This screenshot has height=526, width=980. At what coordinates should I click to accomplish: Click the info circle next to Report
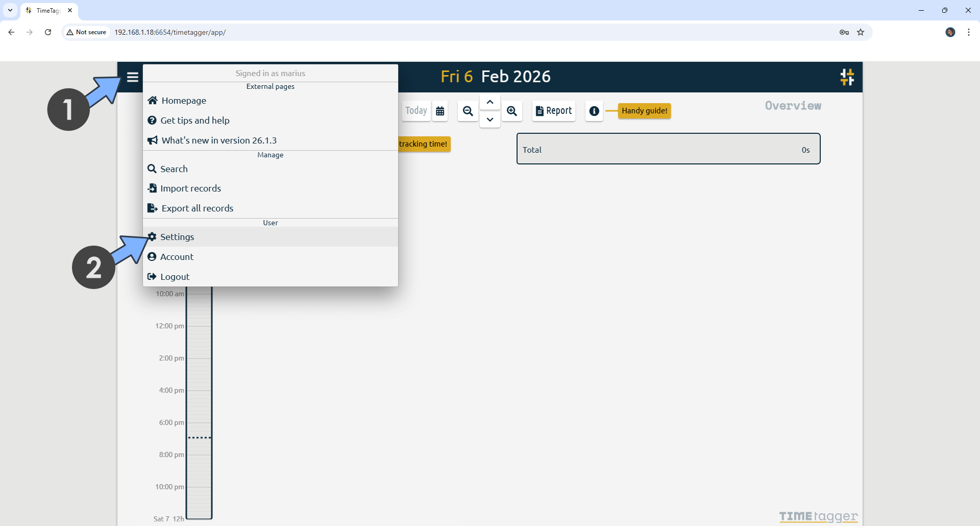[594, 111]
